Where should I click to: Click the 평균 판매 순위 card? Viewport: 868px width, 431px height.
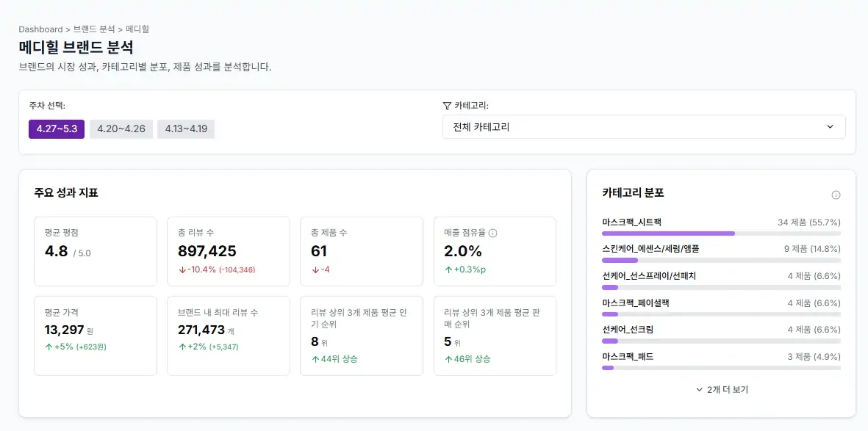tap(495, 336)
